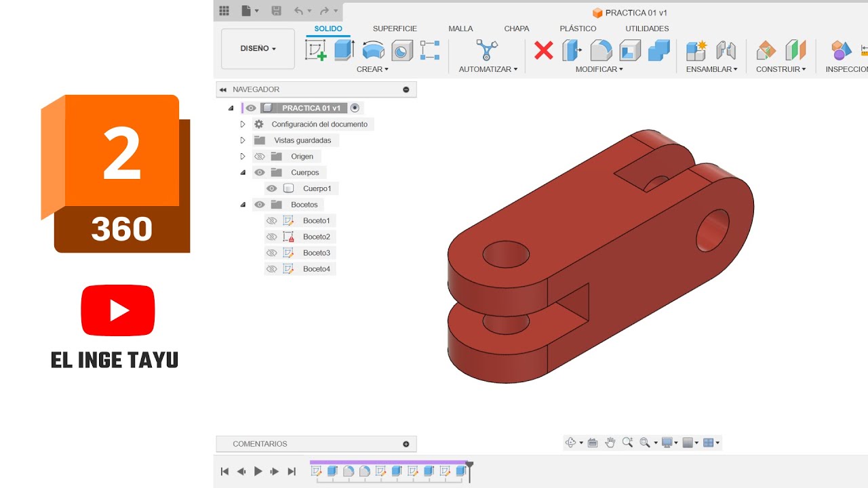The height and width of the screenshot is (488, 868).
Task: Hide the Cuerpos folder
Action: tap(260, 172)
